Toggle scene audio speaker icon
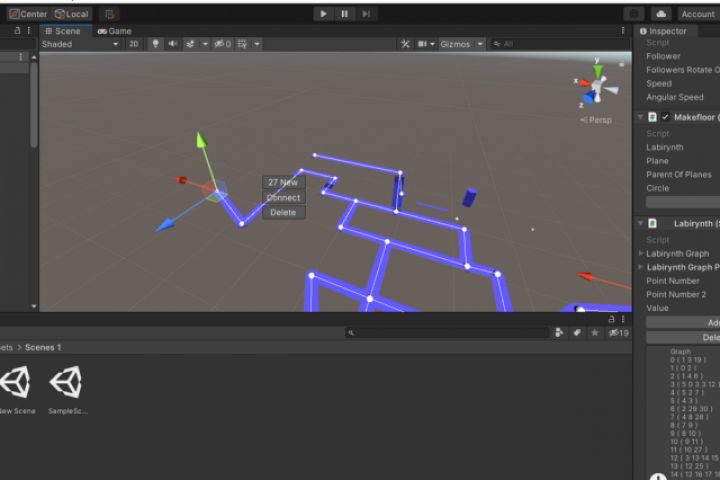 173,44
